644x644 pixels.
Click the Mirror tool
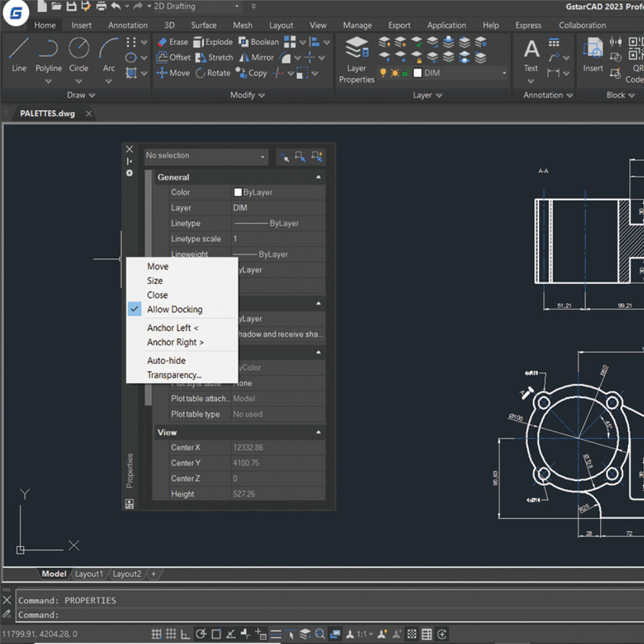click(256, 57)
